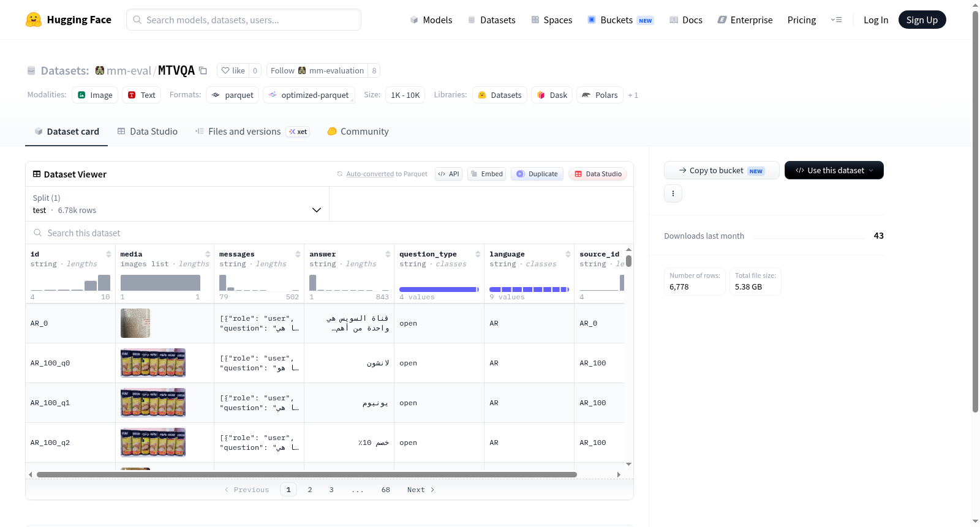Open the Models page

pos(431,20)
